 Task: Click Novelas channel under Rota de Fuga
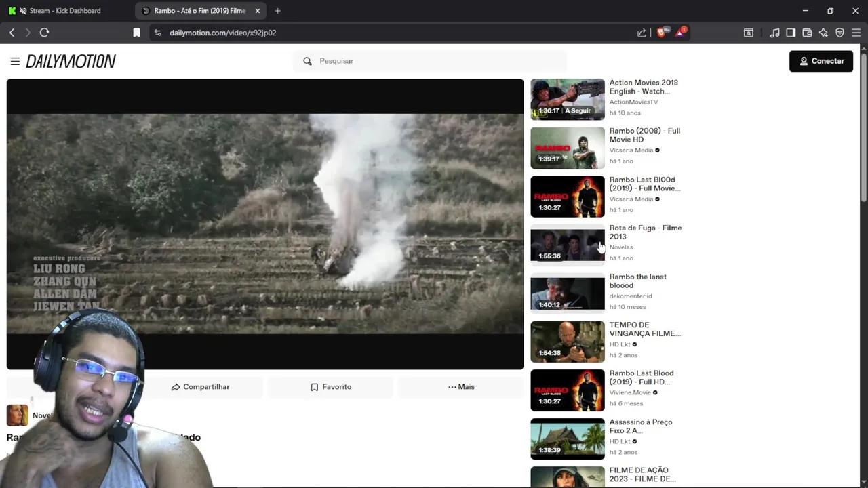click(x=621, y=247)
